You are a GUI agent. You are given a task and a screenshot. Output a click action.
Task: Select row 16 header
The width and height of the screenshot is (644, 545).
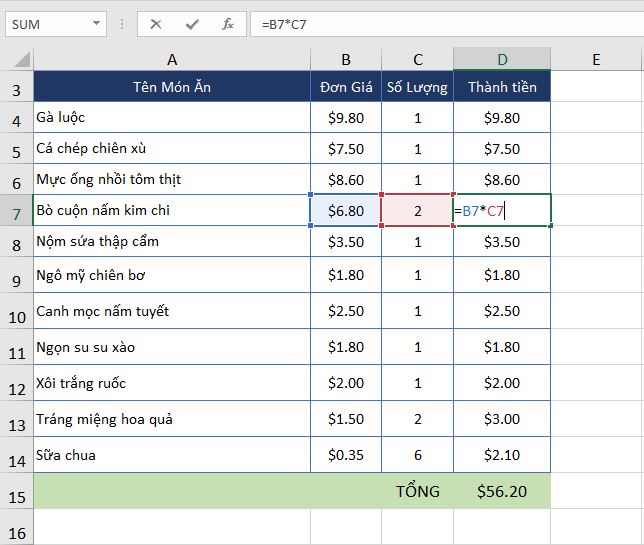click(x=16, y=527)
